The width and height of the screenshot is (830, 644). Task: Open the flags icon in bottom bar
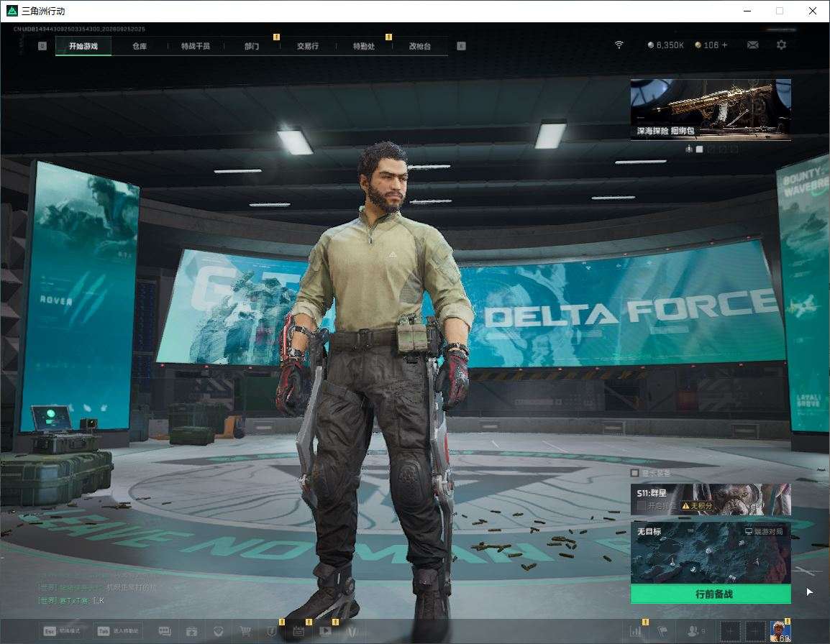(x=662, y=631)
